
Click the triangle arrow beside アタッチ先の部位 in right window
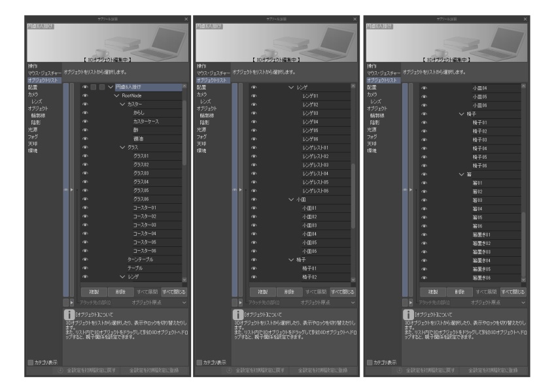coord(411,302)
